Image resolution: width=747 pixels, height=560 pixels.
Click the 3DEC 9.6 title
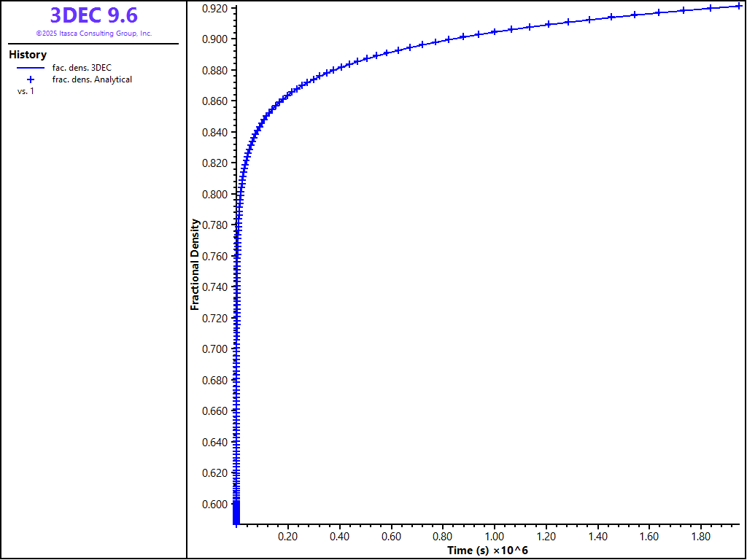[x=93, y=15]
